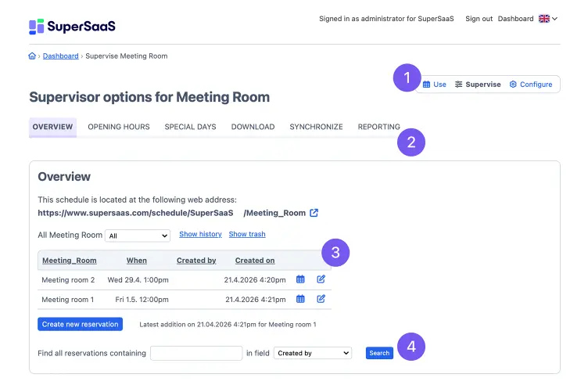Screen dimensions: 588x385
Task: Open the Reporting tab
Action: click(378, 127)
